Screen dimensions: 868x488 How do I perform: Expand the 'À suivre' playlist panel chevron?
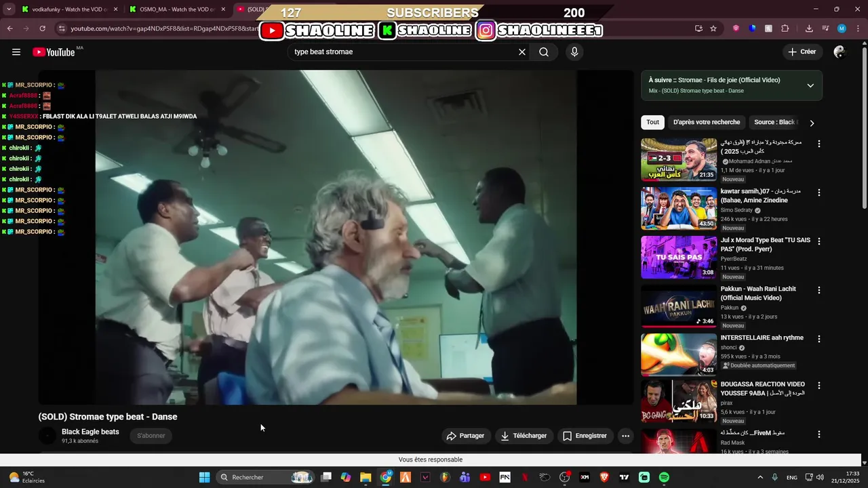pos(810,85)
